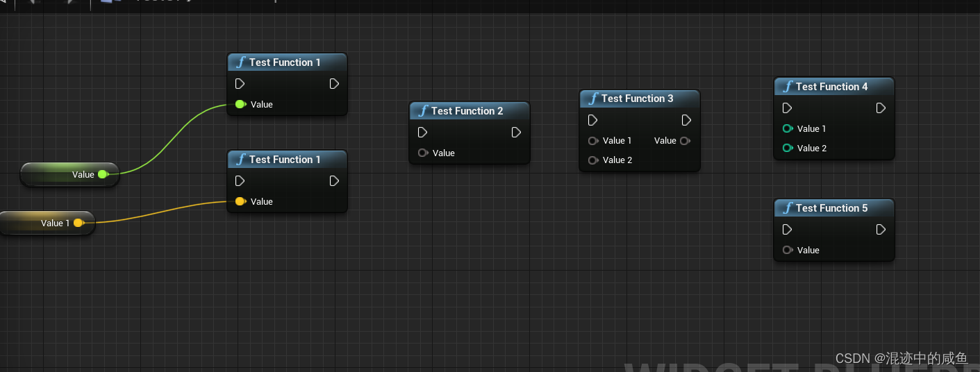Click the input exec pin on Test Function 4
This screenshot has height=372, width=980.
[787, 108]
